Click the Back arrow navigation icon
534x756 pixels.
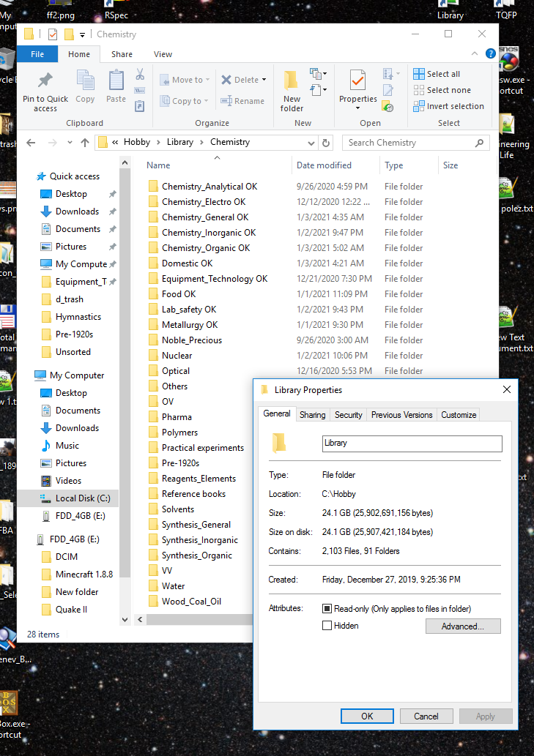(31, 143)
